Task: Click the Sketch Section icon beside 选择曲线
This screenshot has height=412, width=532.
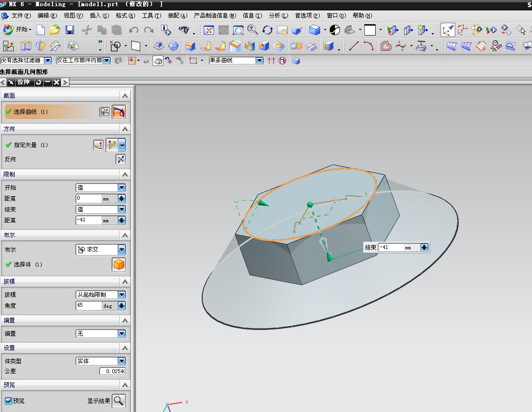Action: [x=104, y=112]
